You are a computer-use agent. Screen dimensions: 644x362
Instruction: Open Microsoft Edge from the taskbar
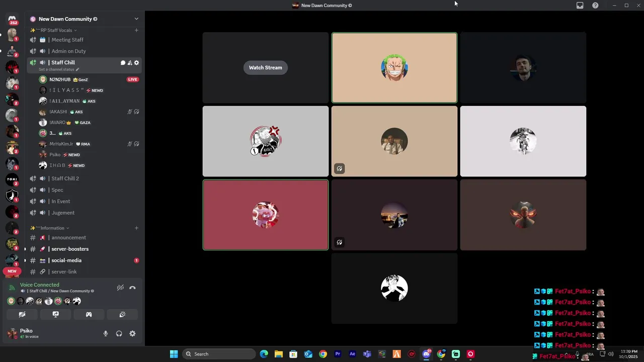[x=264, y=354]
